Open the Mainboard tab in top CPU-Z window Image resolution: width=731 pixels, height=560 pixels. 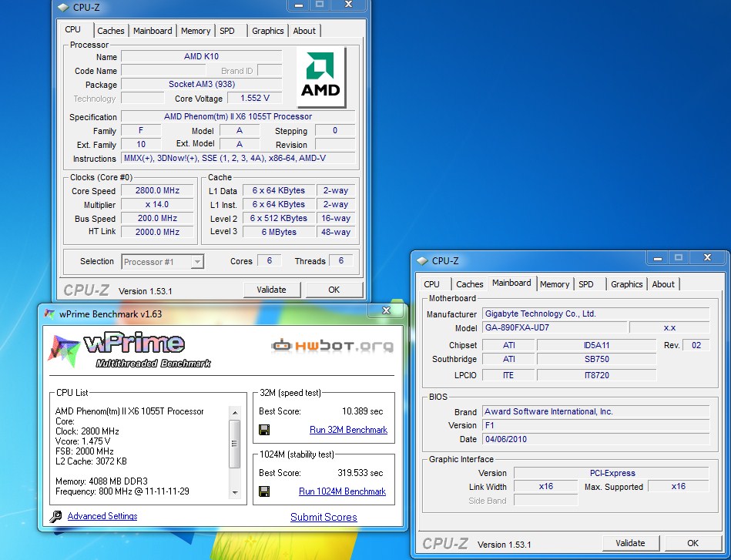coord(153,31)
